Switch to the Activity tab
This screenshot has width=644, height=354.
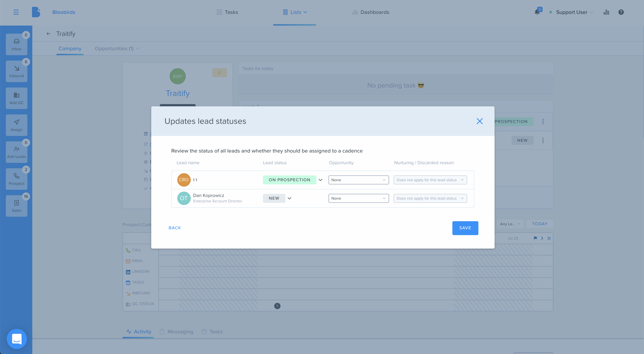[139, 332]
